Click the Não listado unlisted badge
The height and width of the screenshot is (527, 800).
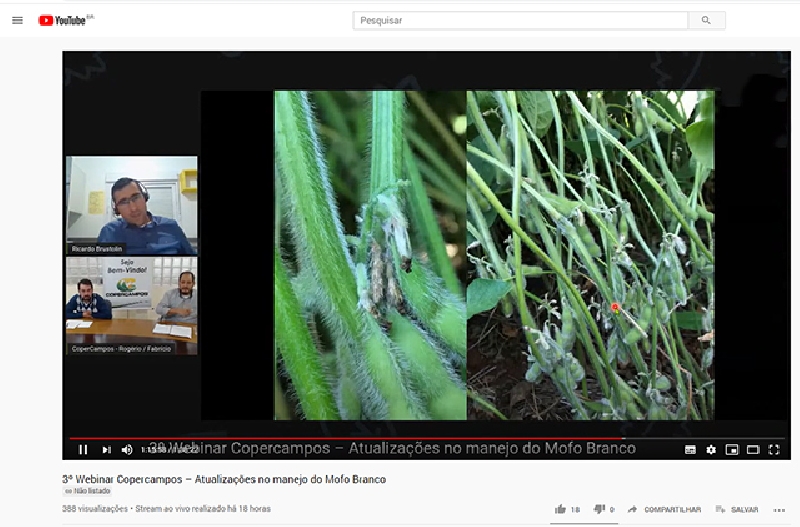pos(87,491)
